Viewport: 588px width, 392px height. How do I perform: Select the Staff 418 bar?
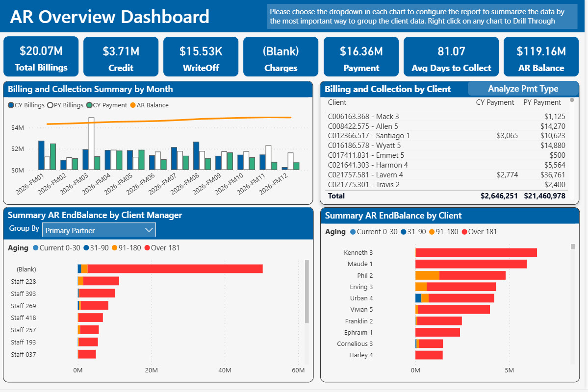pos(90,318)
